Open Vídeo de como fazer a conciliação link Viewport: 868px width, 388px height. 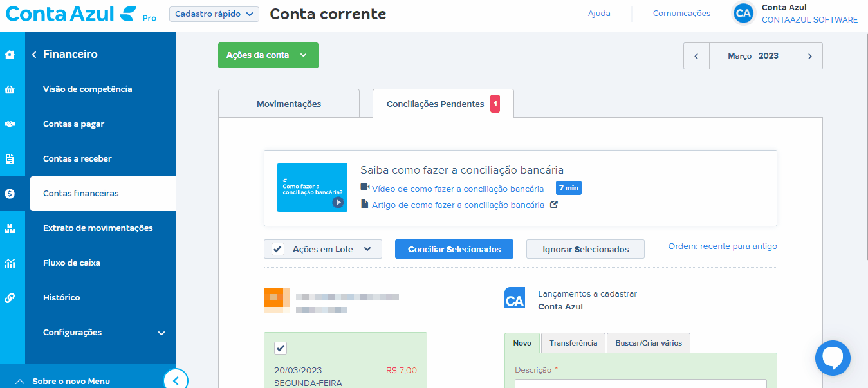coord(458,189)
